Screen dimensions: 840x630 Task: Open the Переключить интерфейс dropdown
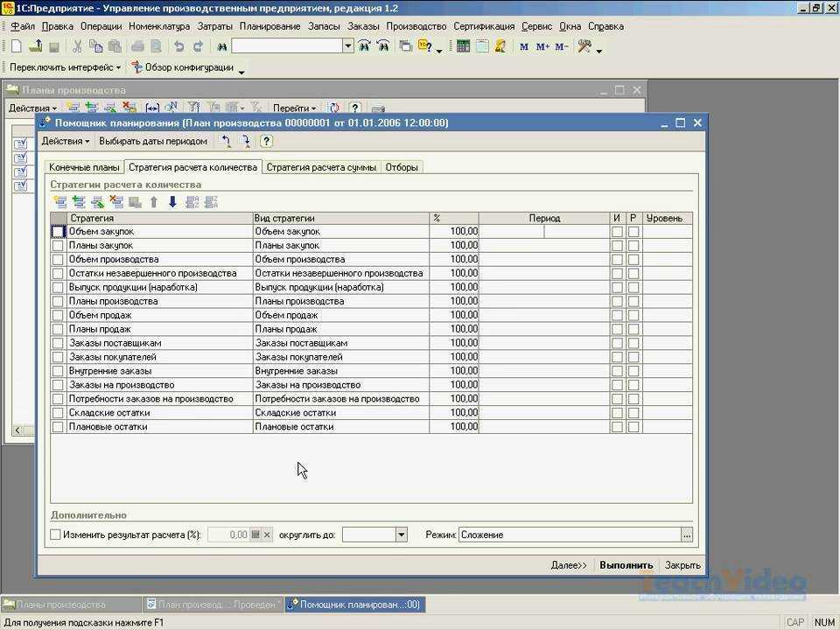[x=65, y=67]
